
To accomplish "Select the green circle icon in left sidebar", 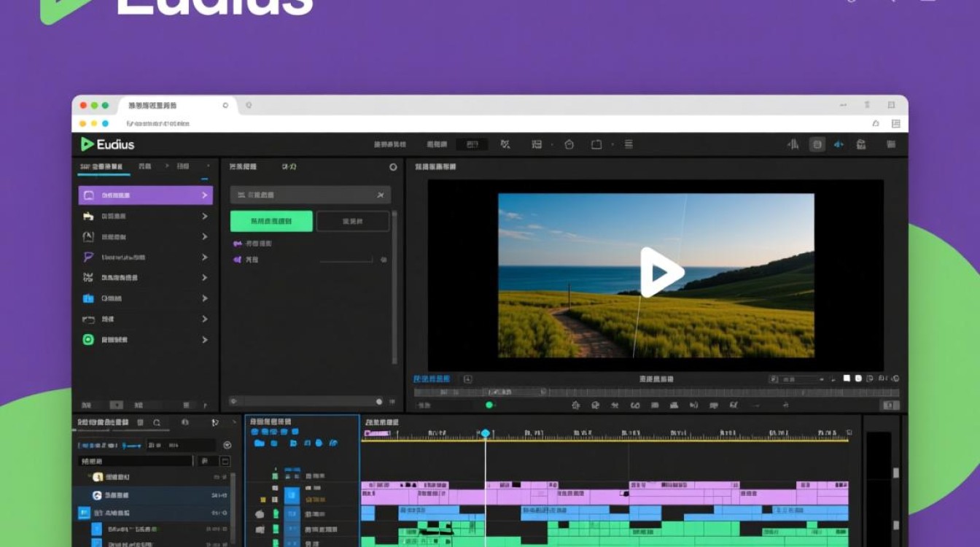I will click(x=88, y=340).
